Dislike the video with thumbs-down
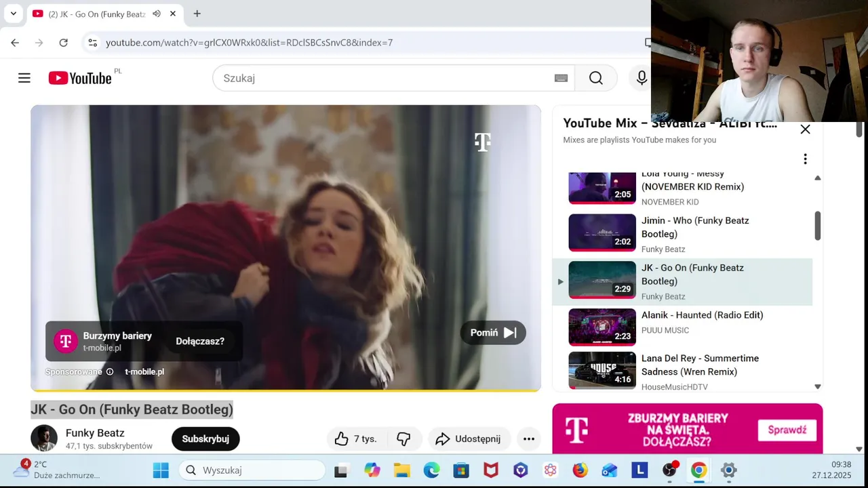The image size is (868, 488). pyautogui.click(x=404, y=439)
